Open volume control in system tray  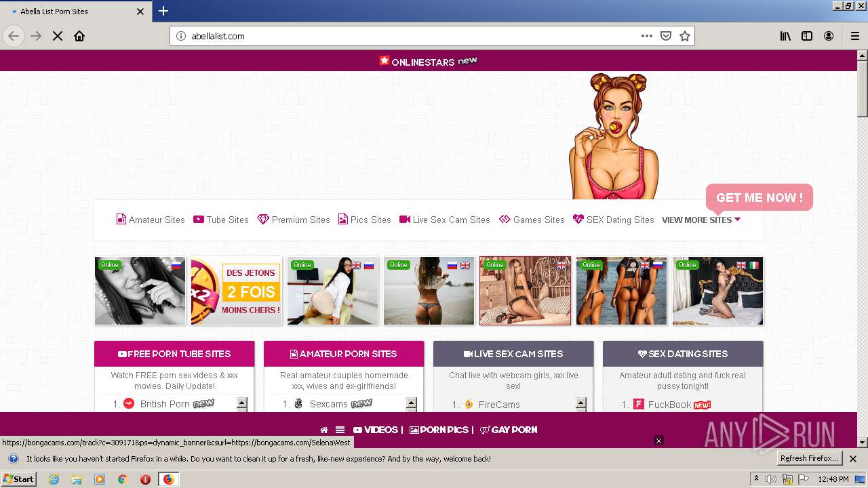pyautogui.click(x=770, y=479)
